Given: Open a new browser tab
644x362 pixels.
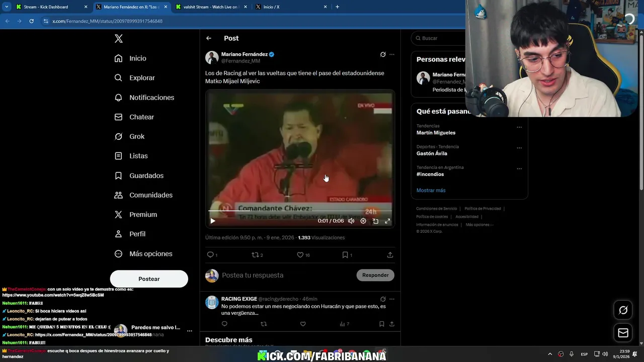Looking at the screenshot, I should pyautogui.click(x=337, y=7).
